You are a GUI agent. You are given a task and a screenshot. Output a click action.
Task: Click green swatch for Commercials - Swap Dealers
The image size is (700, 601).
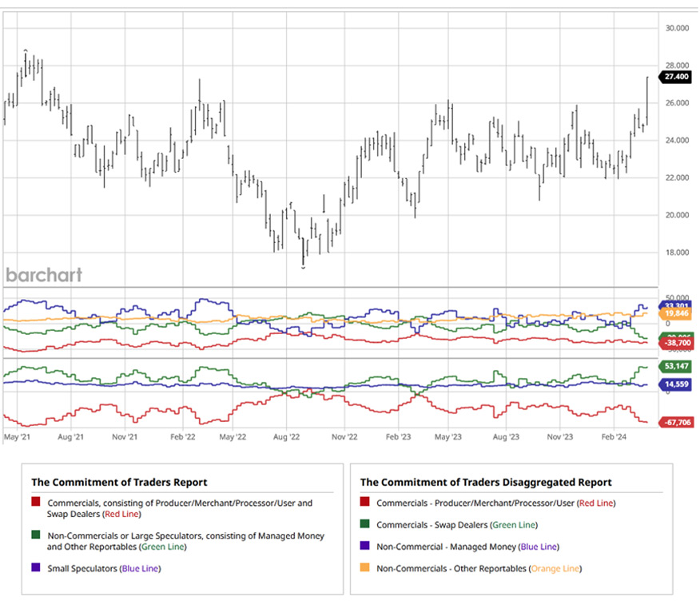(x=365, y=525)
